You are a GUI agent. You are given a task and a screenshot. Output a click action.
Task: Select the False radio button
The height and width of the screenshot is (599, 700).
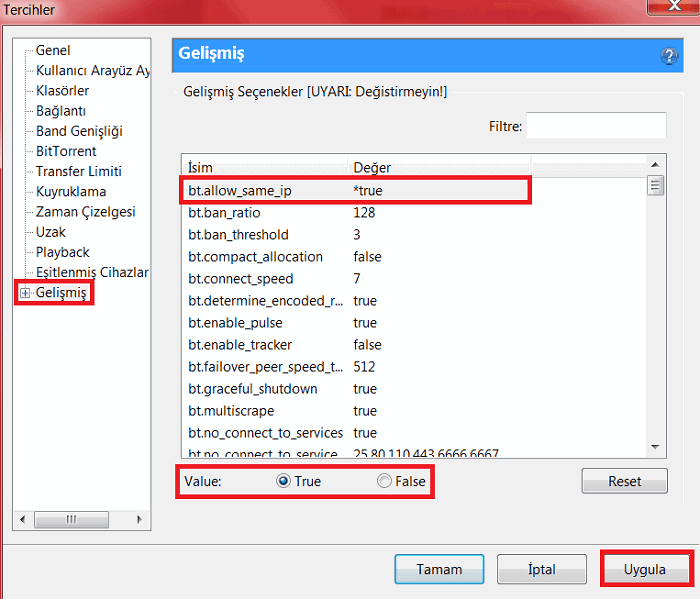pyautogui.click(x=384, y=481)
